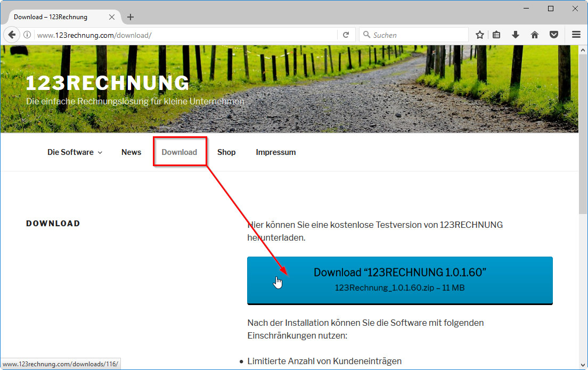Open the hamburger menu

(576, 35)
